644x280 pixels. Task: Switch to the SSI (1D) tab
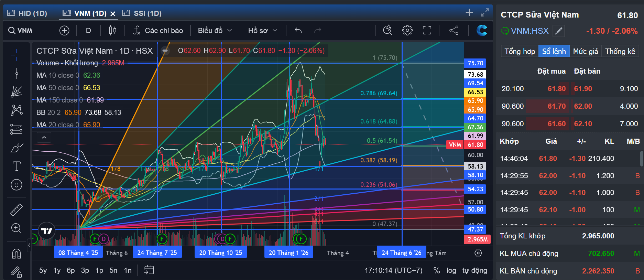point(142,13)
